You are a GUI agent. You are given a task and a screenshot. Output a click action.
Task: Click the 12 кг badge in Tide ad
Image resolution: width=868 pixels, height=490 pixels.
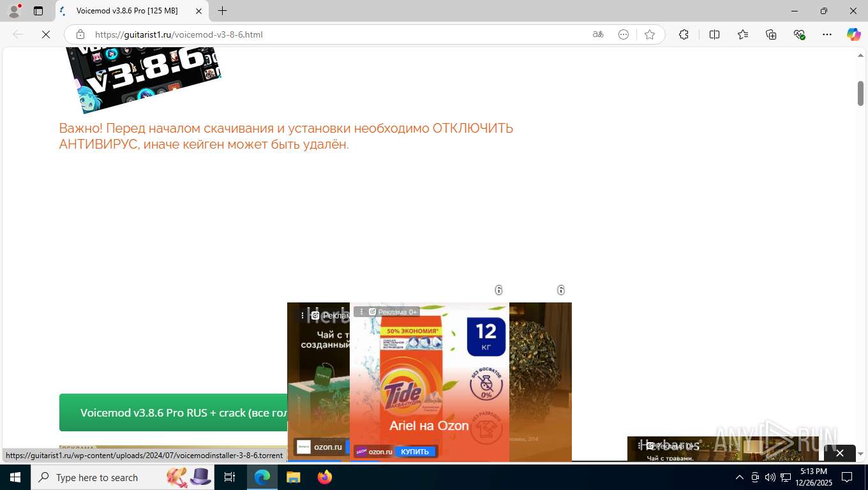pos(486,337)
